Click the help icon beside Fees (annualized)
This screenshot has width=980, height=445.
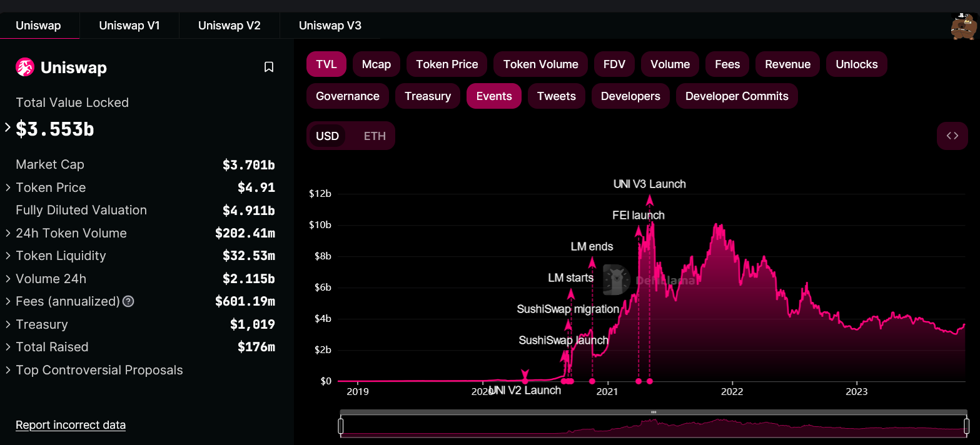128,301
